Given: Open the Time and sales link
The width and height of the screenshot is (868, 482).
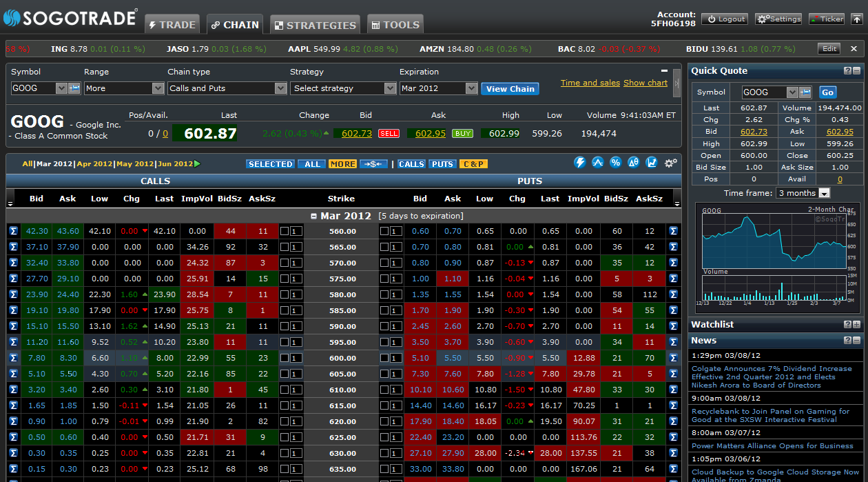Looking at the screenshot, I should (x=590, y=83).
